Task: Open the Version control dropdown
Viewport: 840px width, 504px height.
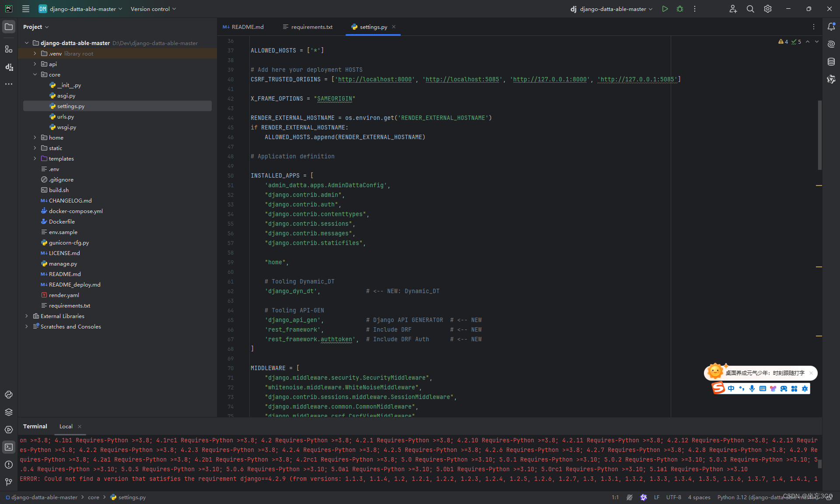Action: (153, 9)
